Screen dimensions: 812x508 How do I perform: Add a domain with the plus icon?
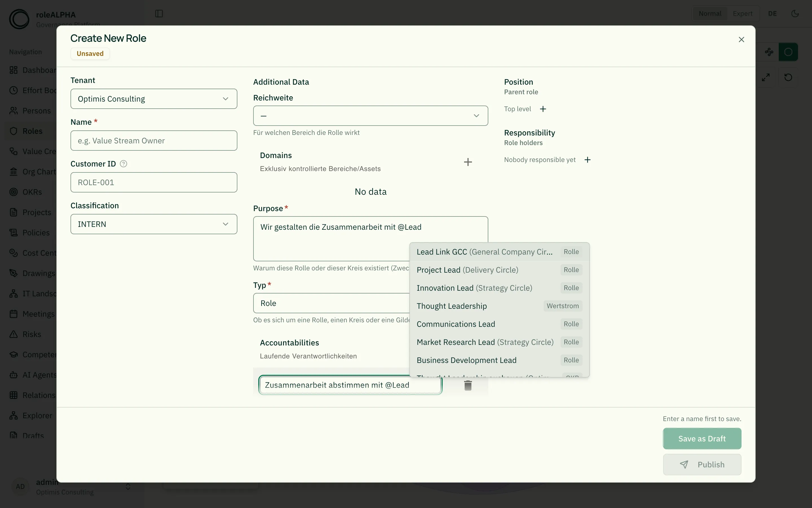(x=468, y=162)
